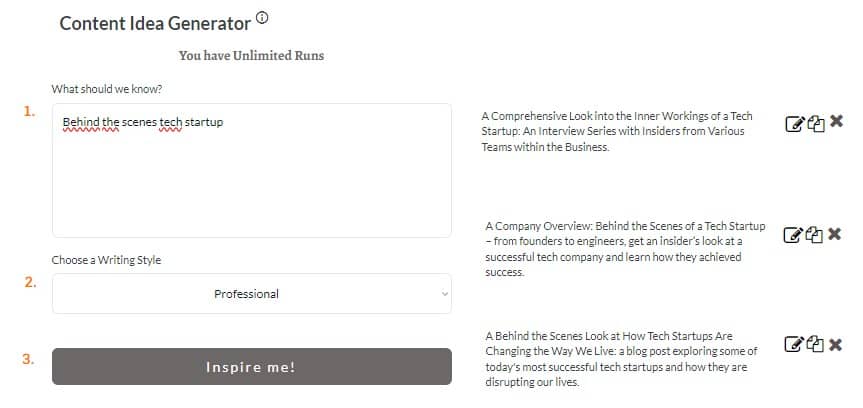Click the third idea about Tech Startups blog post

pos(622,358)
